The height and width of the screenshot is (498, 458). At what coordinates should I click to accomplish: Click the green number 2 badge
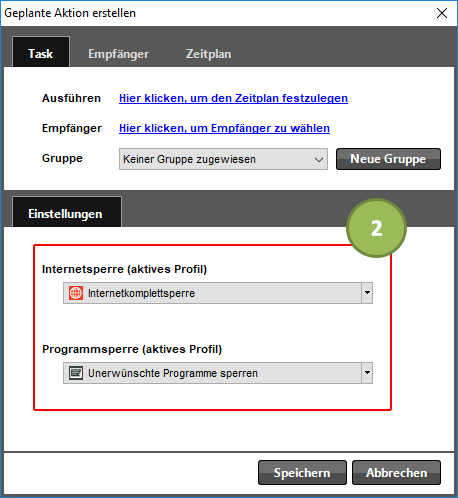tap(376, 228)
